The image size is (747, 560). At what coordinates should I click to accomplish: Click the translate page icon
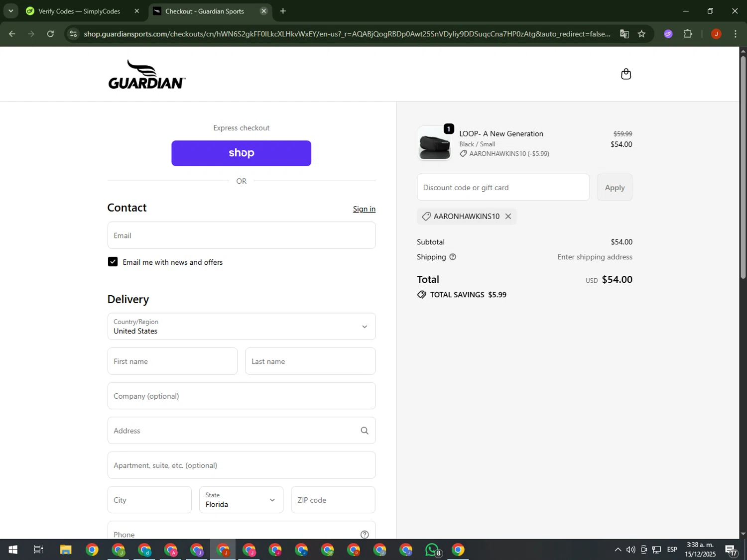(624, 34)
